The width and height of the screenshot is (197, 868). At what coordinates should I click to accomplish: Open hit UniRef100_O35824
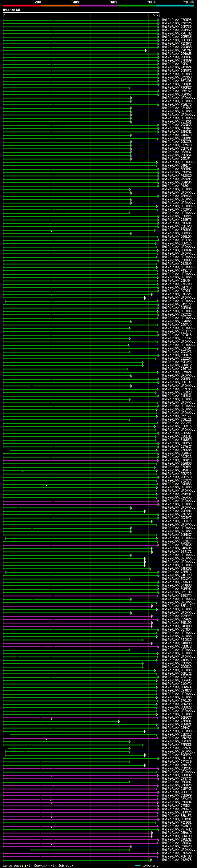click(x=177, y=372)
